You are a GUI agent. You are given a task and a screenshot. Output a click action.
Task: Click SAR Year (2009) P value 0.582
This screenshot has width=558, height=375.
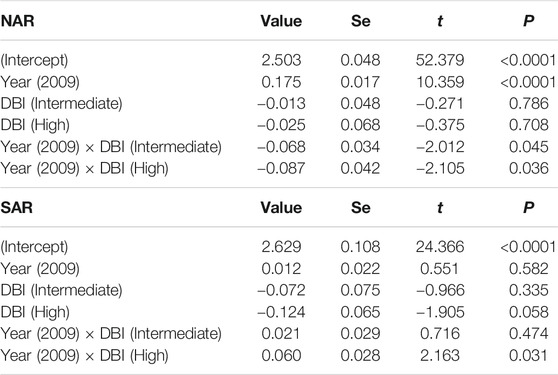tap(528, 269)
